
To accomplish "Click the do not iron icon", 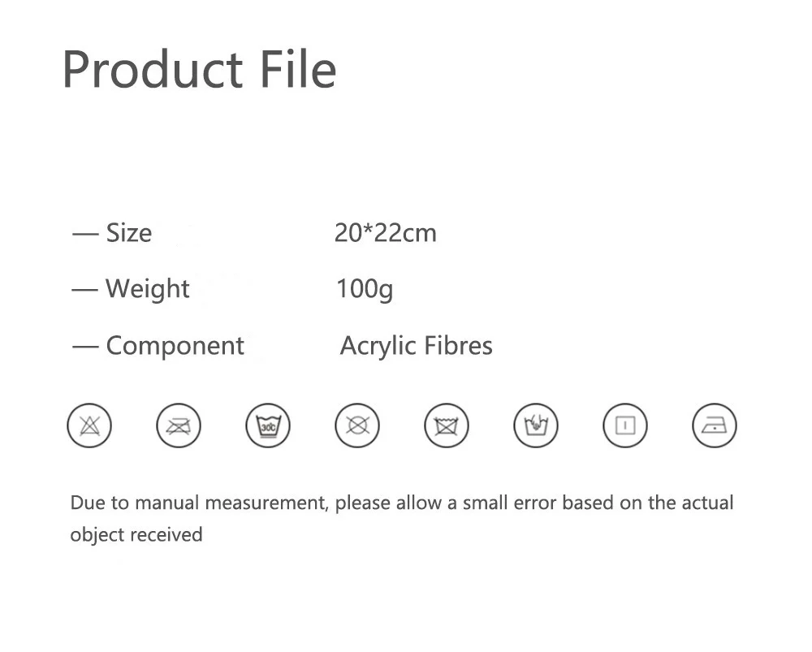I will tap(179, 425).
